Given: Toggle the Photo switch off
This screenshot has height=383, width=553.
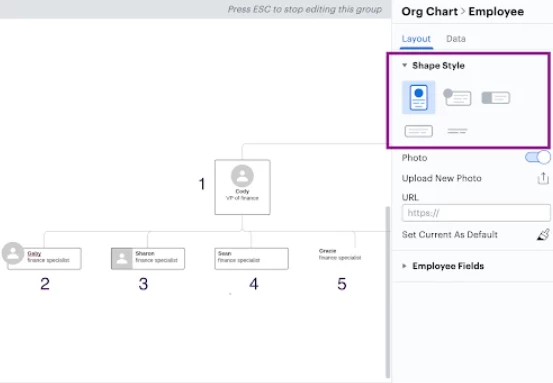Looking at the screenshot, I should tap(537, 157).
